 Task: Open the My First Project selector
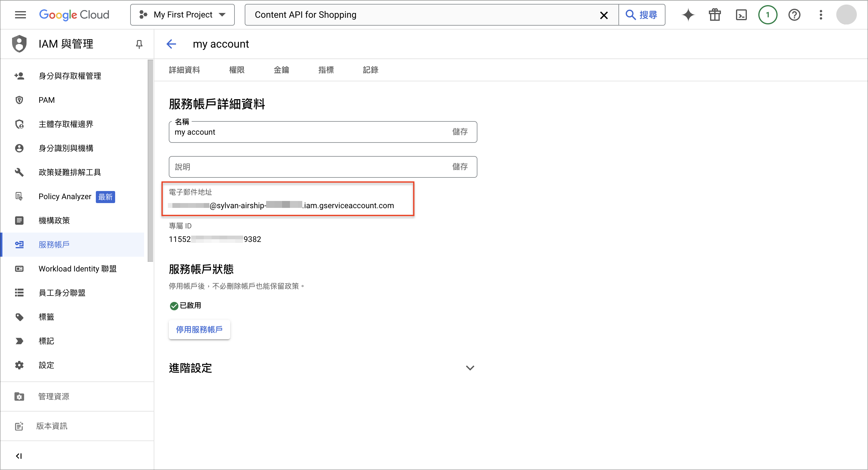point(182,15)
